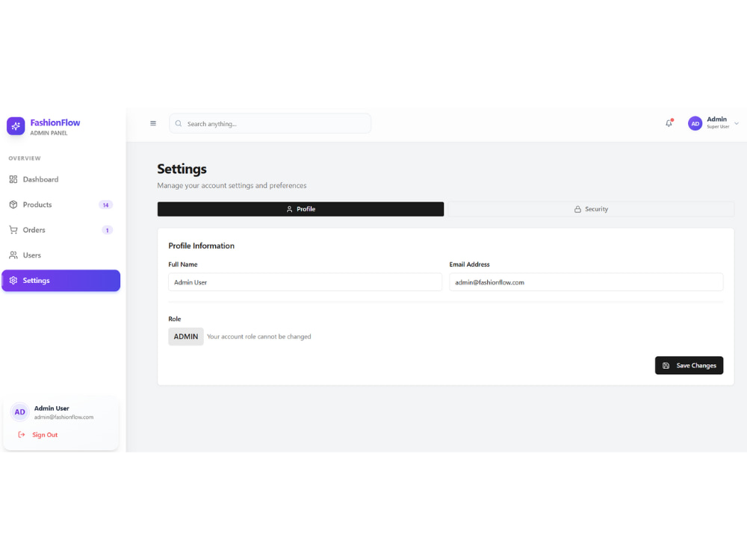Click the 'Admin User' name in sidebar
The width and height of the screenshot is (747, 560).
[x=52, y=408]
